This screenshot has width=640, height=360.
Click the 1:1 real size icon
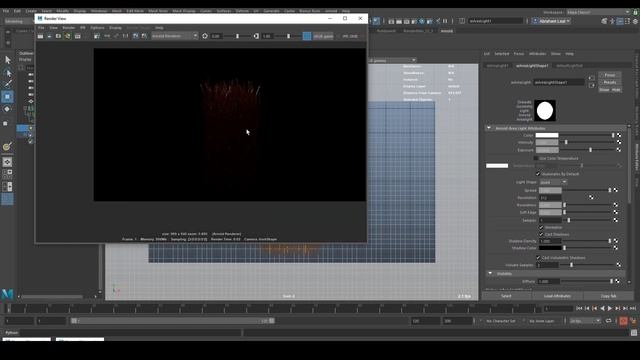click(125, 36)
